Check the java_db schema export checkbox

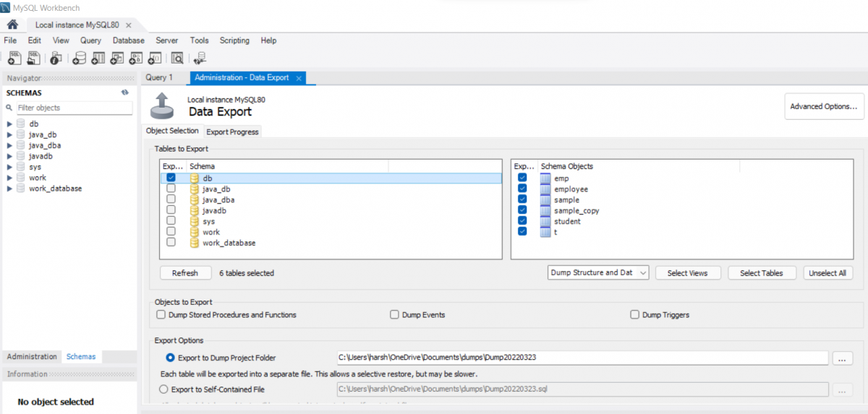coord(171,188)
